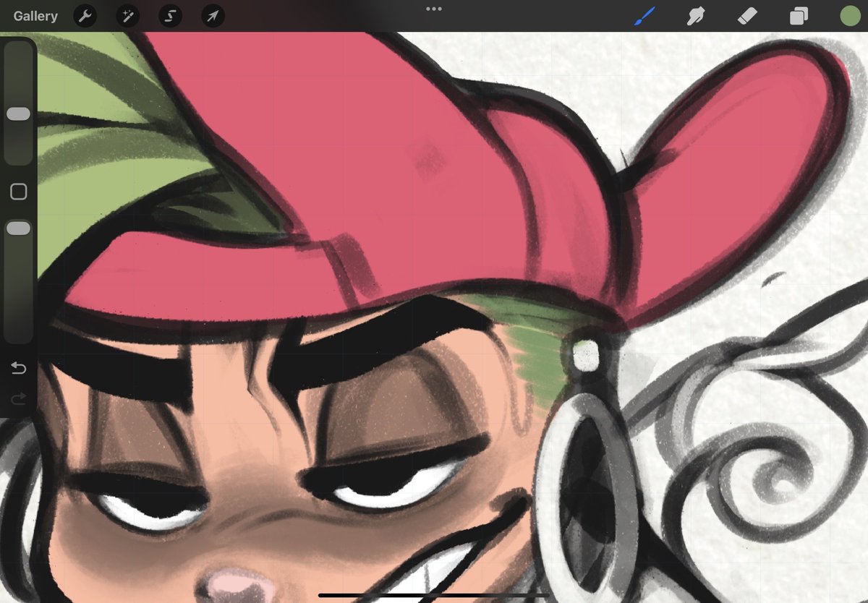Tap the three-dot multitasking indicator
This screenshot has height=603, width=868.
[x=434, y=9]
